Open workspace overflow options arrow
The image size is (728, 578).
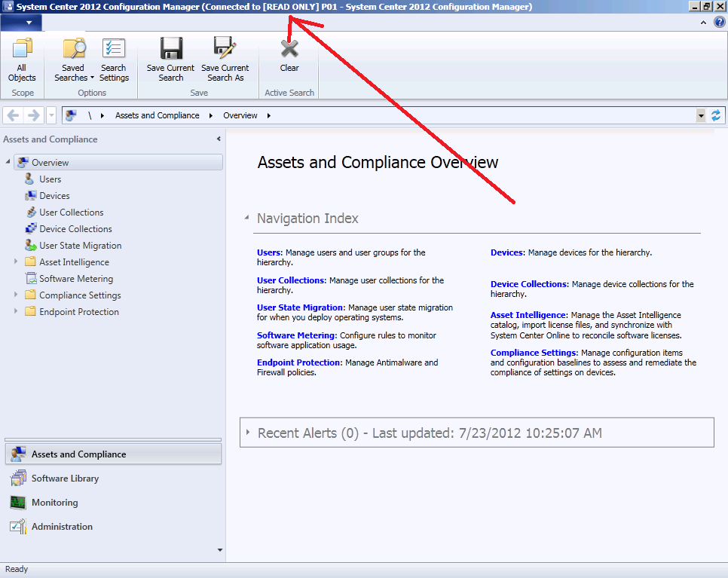click(x=220, y=550)
